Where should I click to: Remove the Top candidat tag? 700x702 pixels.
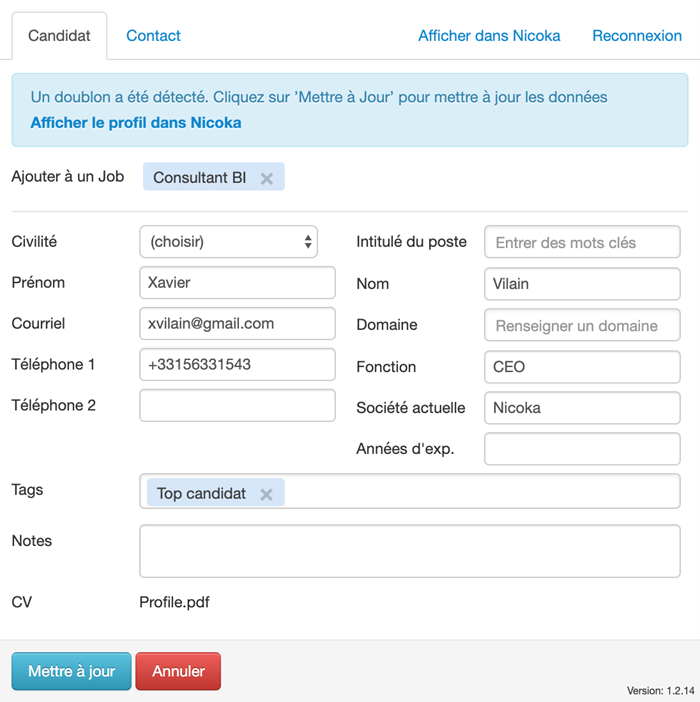[266, 494]
